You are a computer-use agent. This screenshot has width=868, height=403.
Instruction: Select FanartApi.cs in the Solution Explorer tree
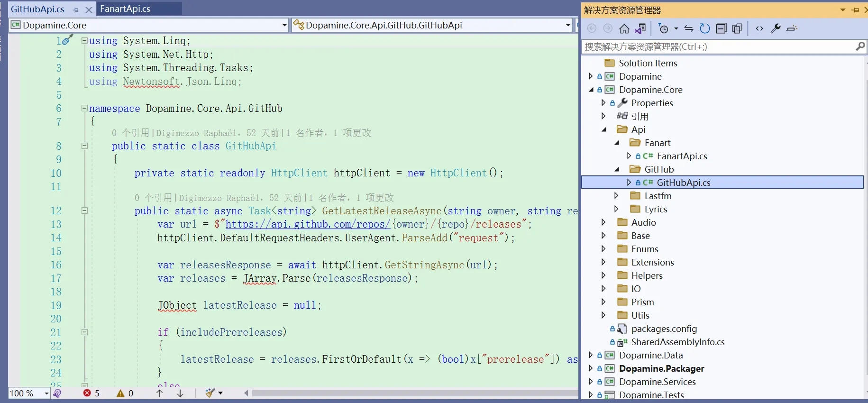tap(682, 156)
